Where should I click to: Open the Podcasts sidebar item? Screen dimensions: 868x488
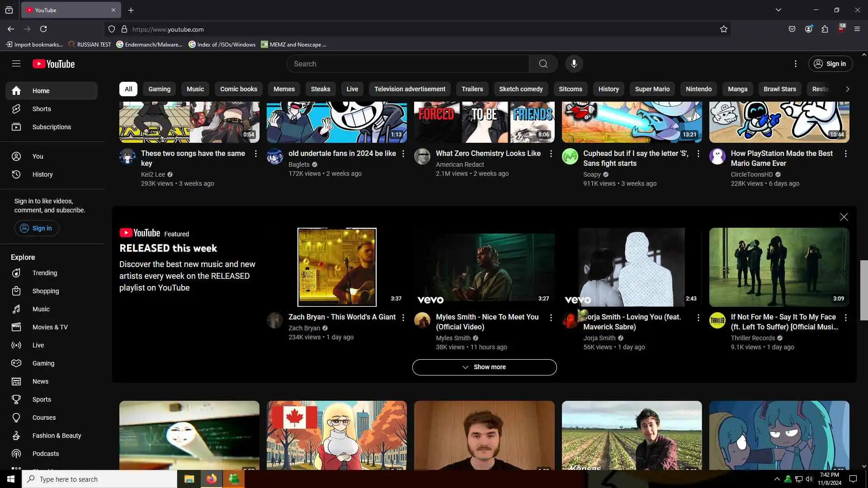click(x=45, y=454)
